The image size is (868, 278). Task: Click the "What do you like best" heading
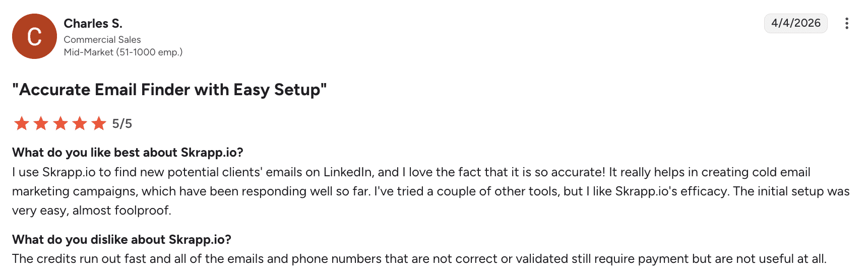click(128, 153)
